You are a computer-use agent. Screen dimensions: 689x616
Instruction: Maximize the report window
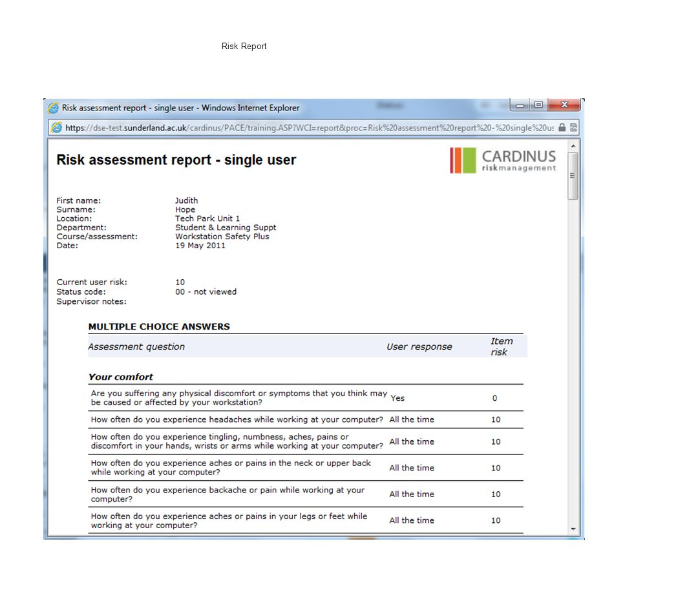pos(538,105)
